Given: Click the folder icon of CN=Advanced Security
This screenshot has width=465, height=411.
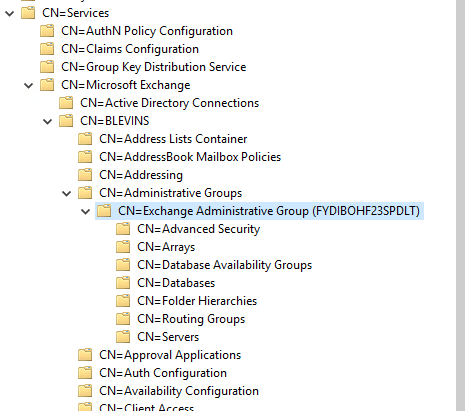Looking at the screenshot, I should 123,229.
